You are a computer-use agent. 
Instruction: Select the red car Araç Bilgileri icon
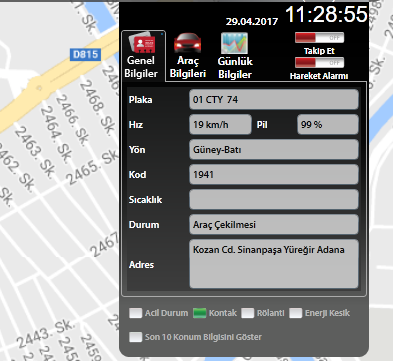pos(187,43)
